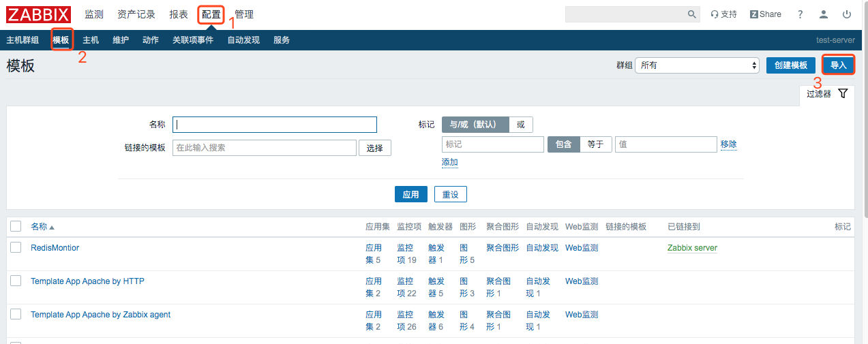Open the 监测 menu
The image size is (868, 344).
point(94,14)
